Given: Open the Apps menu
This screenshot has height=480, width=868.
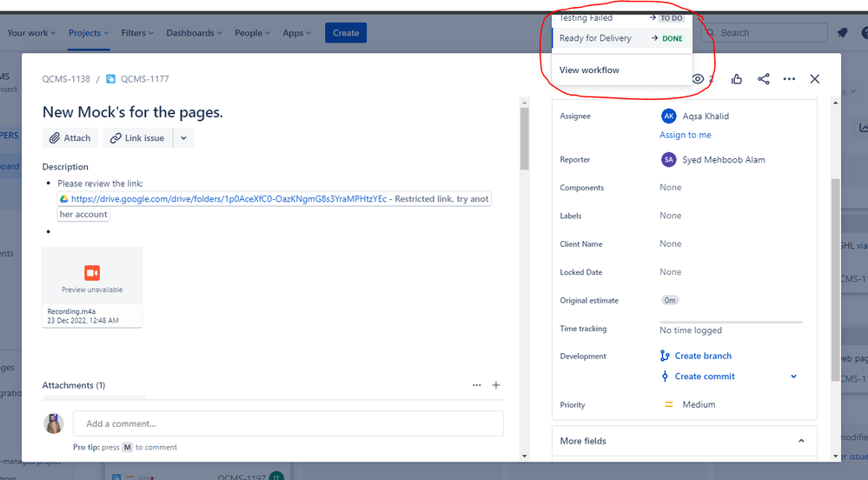Looking at the screenshot, I should [x=296, y=33].
